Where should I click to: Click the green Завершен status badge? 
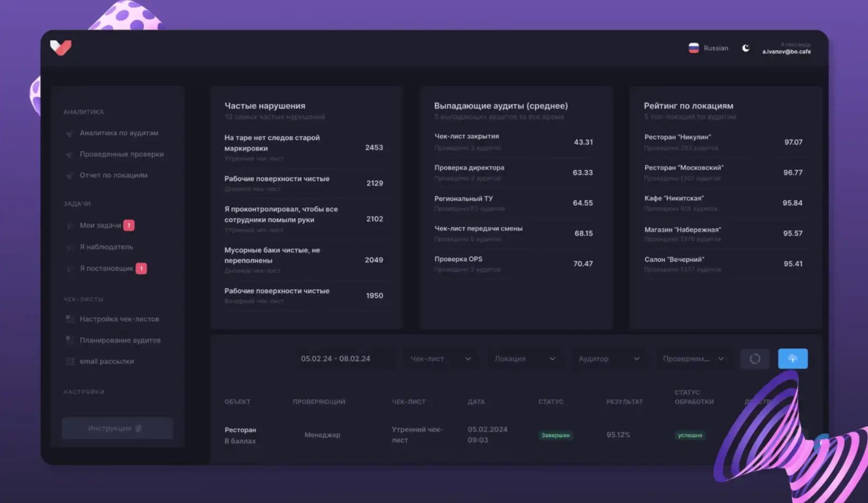[556, 435]
